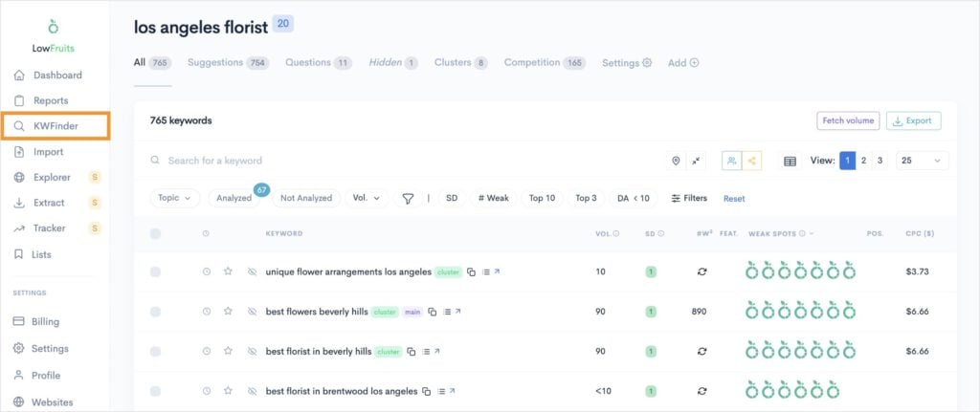This screenshot has width=980, height=412.
Task: Open the Vol. dropdown filter
Action: [x=366, y=198]
